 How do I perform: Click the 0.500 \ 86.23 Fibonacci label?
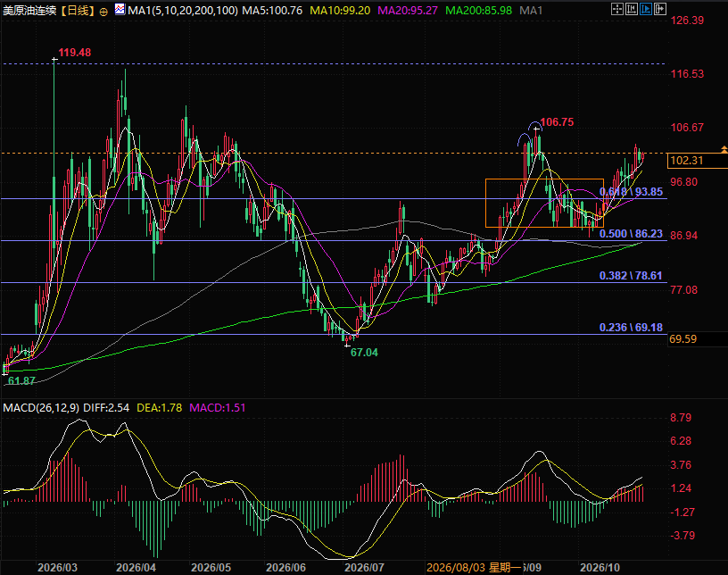click(631, 234)
